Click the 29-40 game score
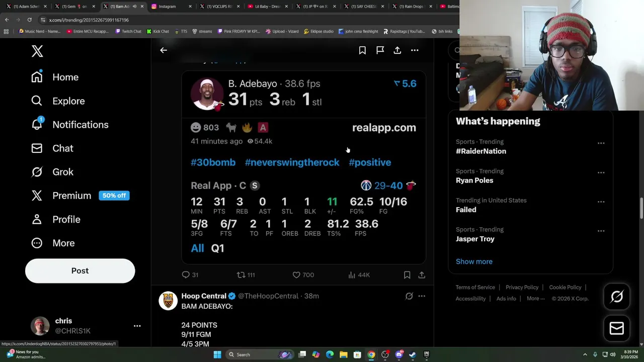 click(388, 186)
